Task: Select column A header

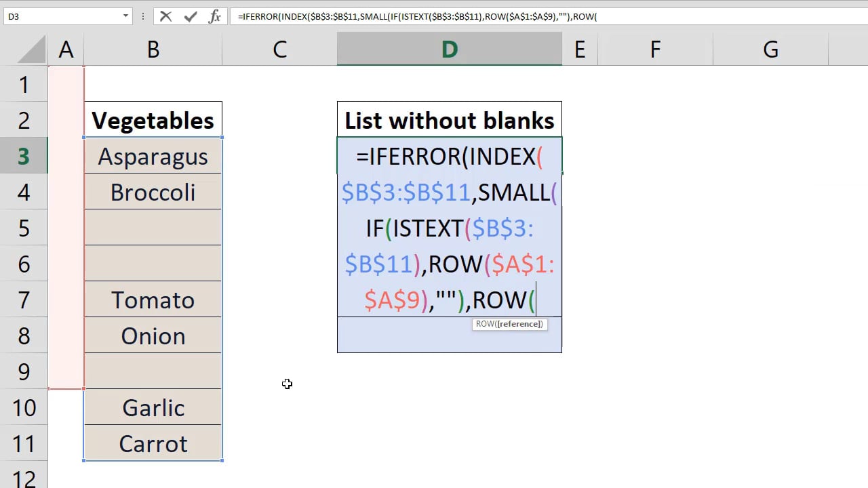Action: click(66, 49)
